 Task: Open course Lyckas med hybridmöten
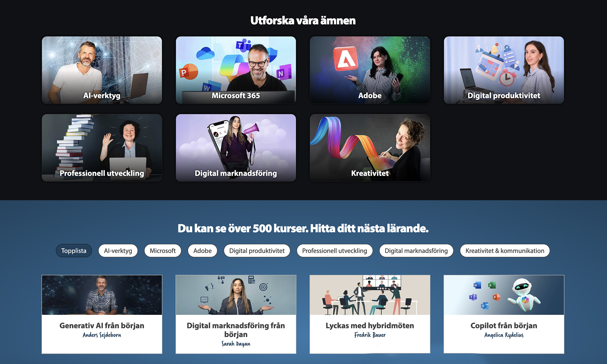coord(370,314)
